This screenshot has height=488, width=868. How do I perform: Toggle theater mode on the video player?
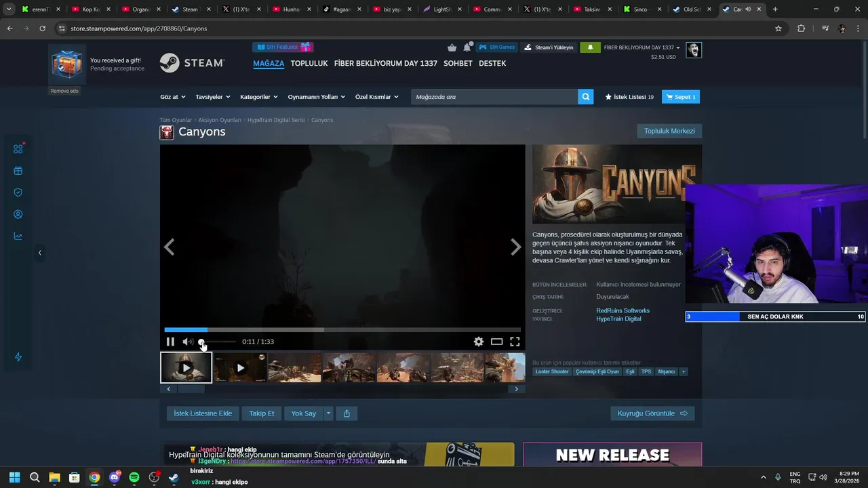pos(497,342)
